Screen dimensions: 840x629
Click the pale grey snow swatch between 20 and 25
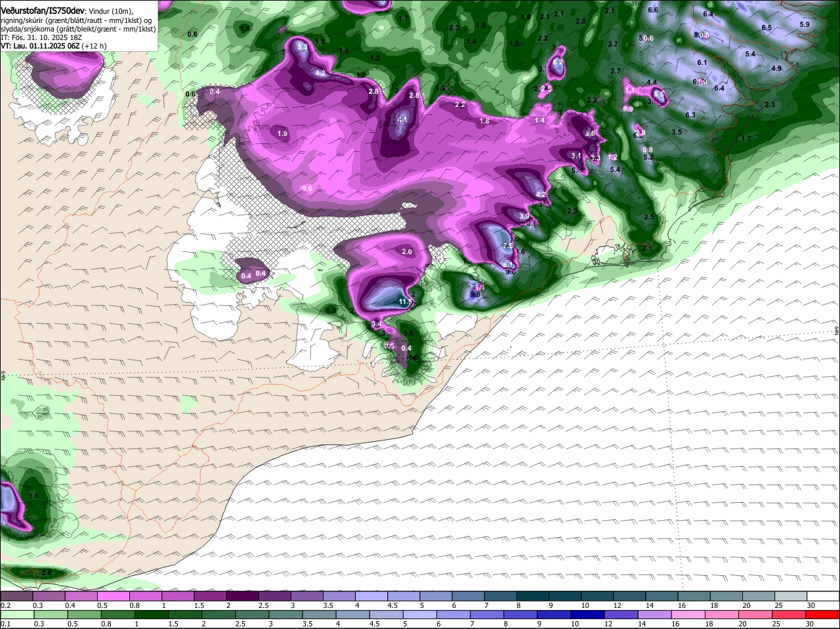(759, 596)
